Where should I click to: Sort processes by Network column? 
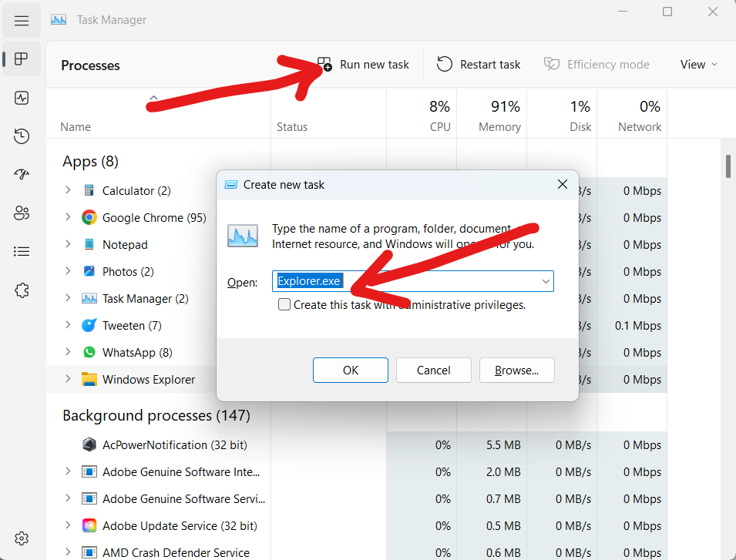(632, 114)
